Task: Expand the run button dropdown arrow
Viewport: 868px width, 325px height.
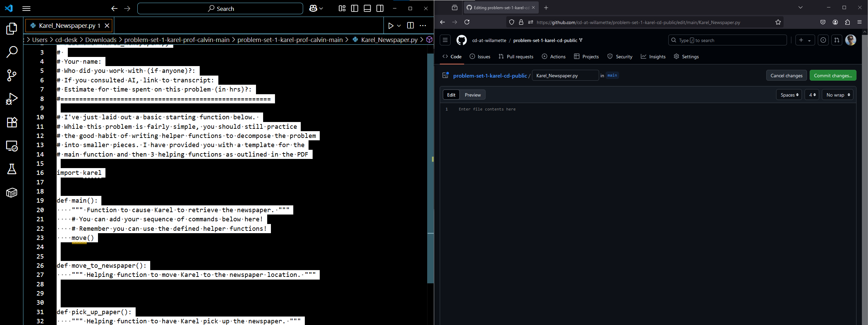Action: coord(399,26)
